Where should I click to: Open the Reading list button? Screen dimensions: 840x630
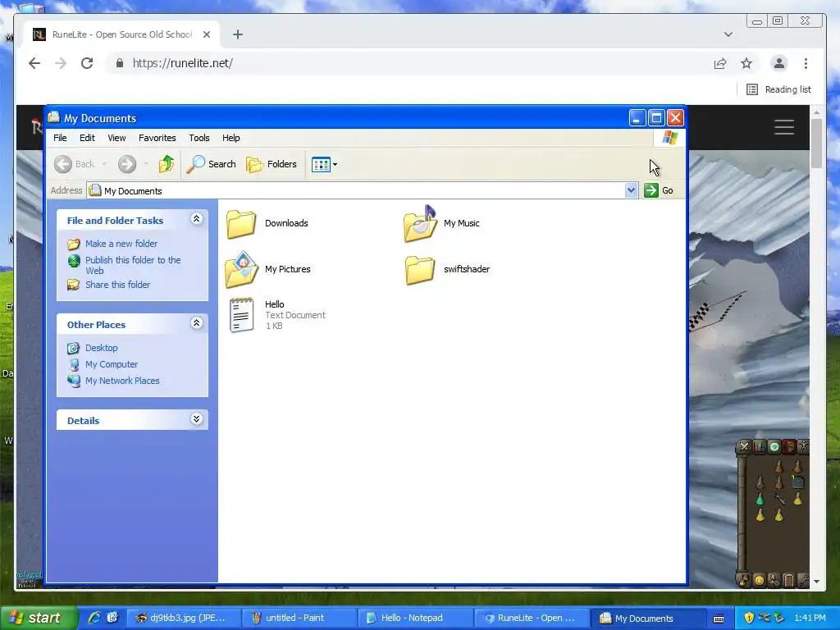click(779, 89)
